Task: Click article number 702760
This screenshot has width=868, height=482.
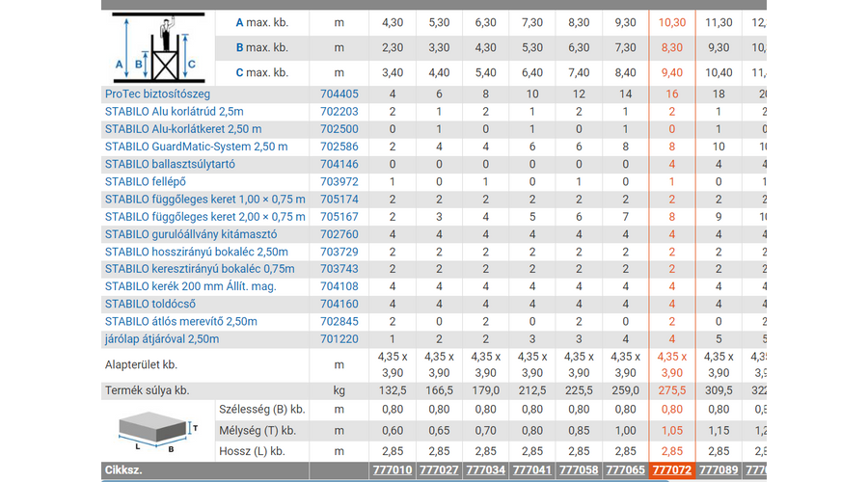Action: point(339,234)
